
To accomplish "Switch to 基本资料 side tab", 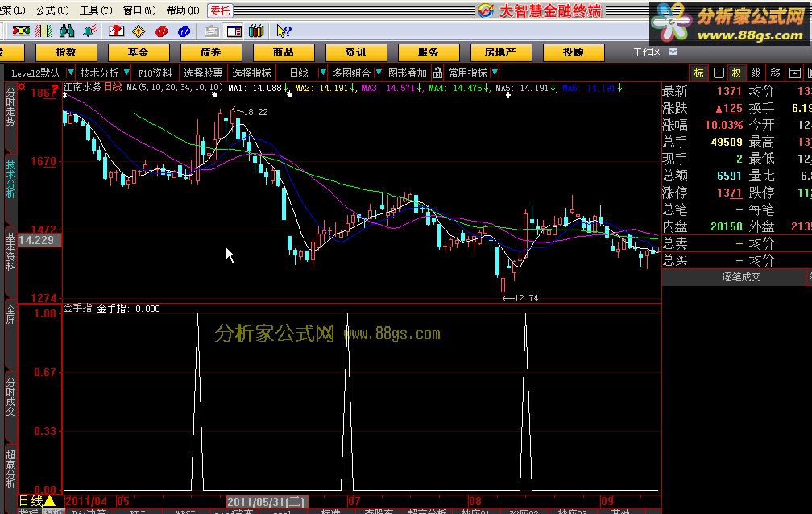I will point(11,251).
